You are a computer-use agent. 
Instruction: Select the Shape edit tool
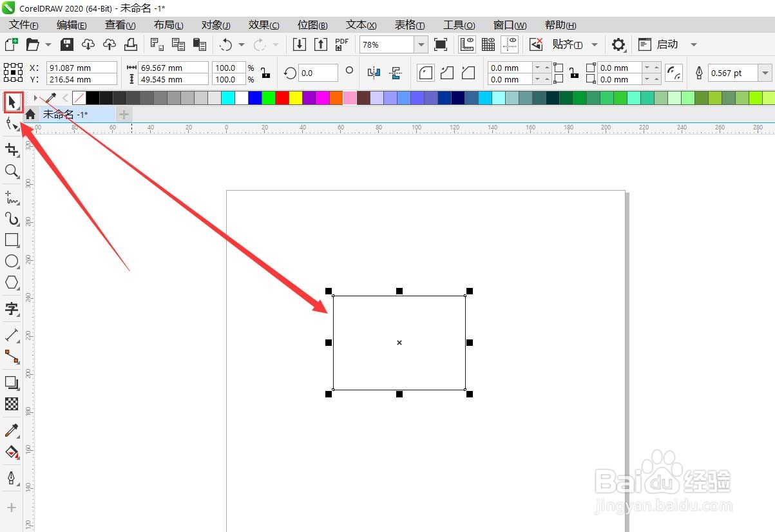pos(12,124)
